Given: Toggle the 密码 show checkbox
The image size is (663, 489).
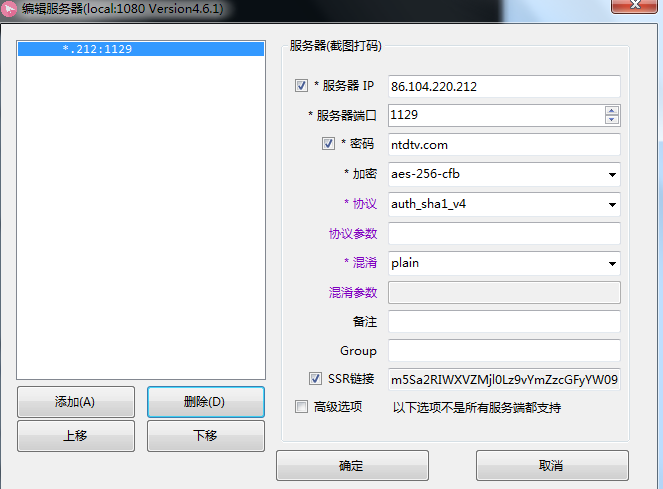Looking at the screenshot, I should [x=328, y=144].
